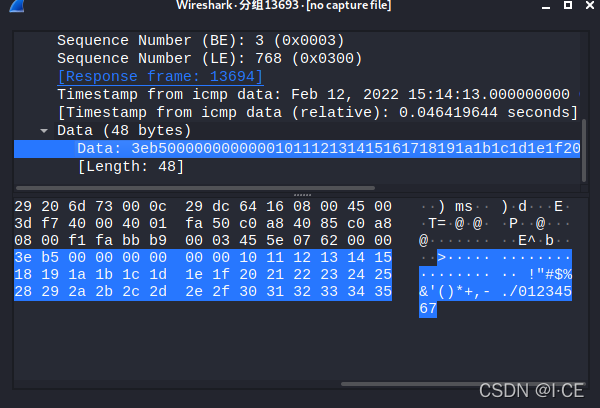Open the Response frame: 13694 link

point(160,76)
